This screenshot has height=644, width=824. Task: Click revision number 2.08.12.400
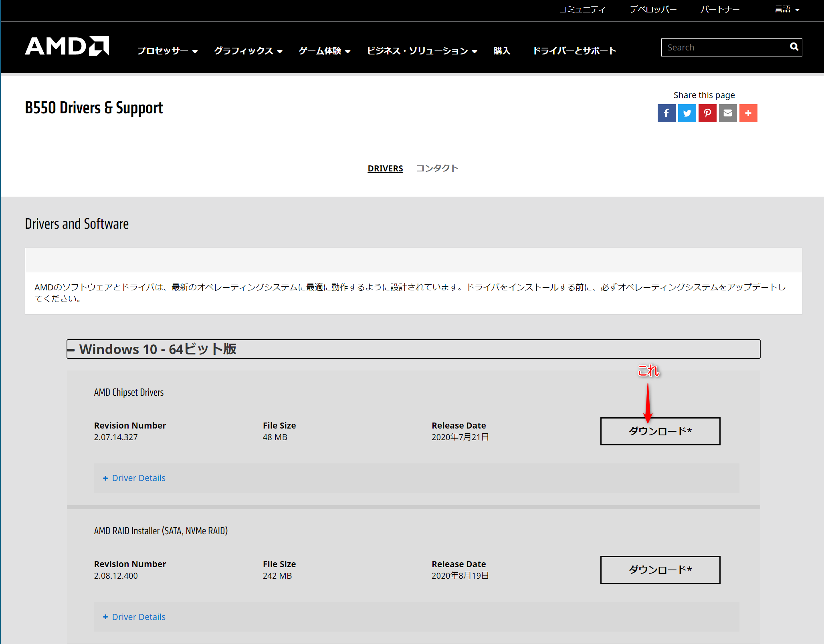coord(116,576)
